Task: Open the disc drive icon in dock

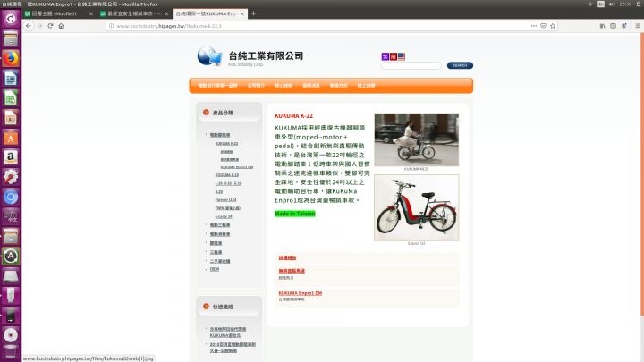Action: (x=11, y=335)
